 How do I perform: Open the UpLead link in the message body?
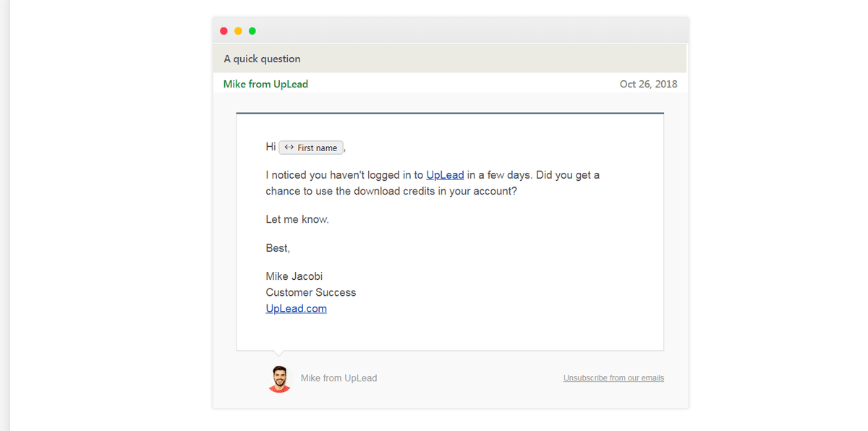pyautogui.click(x=445, y=175)
